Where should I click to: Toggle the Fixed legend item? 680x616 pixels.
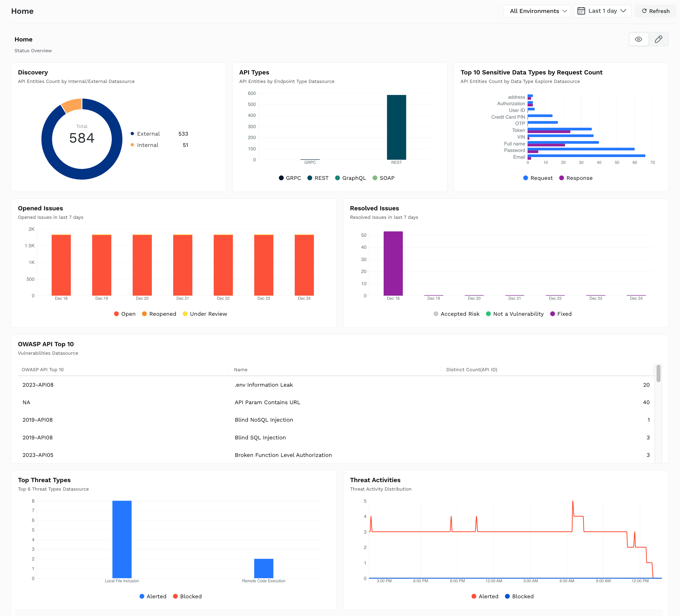561,314
